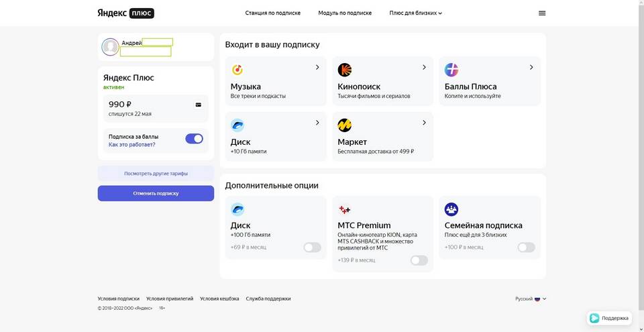Click the Семейная подписка icon

[451, 209]
